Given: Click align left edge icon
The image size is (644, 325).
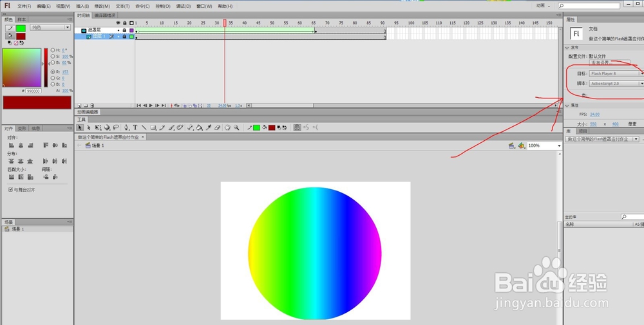Looking at the screenshot, I should (x=12, y=145).
